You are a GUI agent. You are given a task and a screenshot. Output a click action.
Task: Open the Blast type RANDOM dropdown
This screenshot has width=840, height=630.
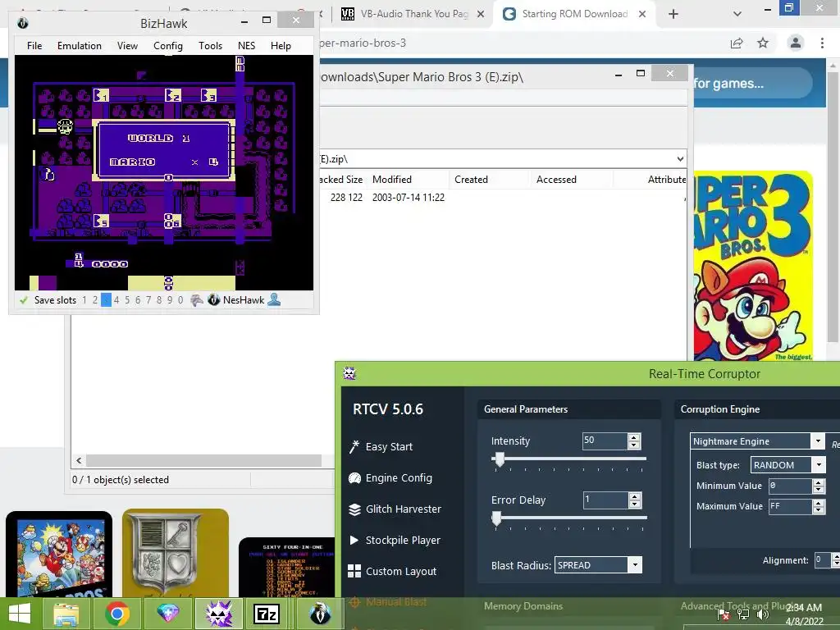coord(819,464)
